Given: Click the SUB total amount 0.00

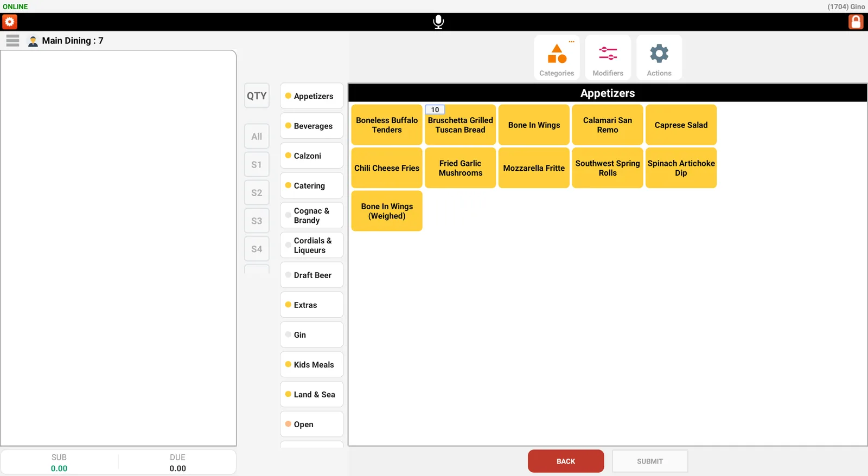Looking at the screenshot, I should [x=59, y=468].
